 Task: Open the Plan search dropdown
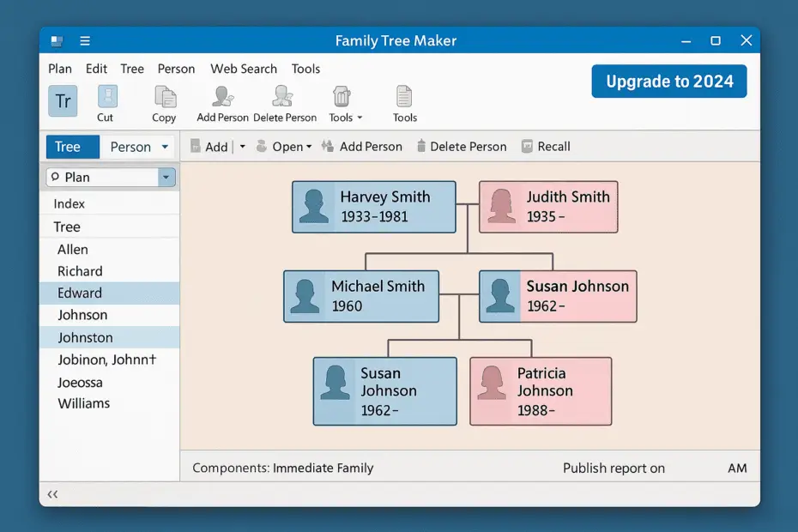pos(166,177)
